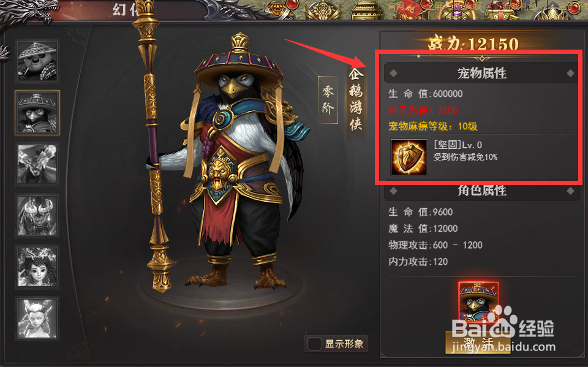
Task: Click the 战力 12150 power display
Action: click(473, 44)
